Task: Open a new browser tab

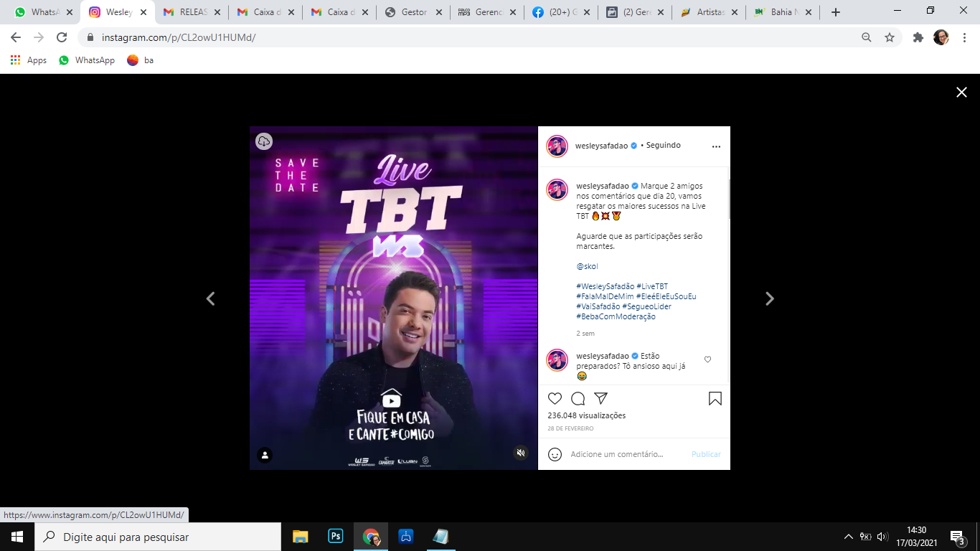Action: pyautogui.click(x=836, y=12)
